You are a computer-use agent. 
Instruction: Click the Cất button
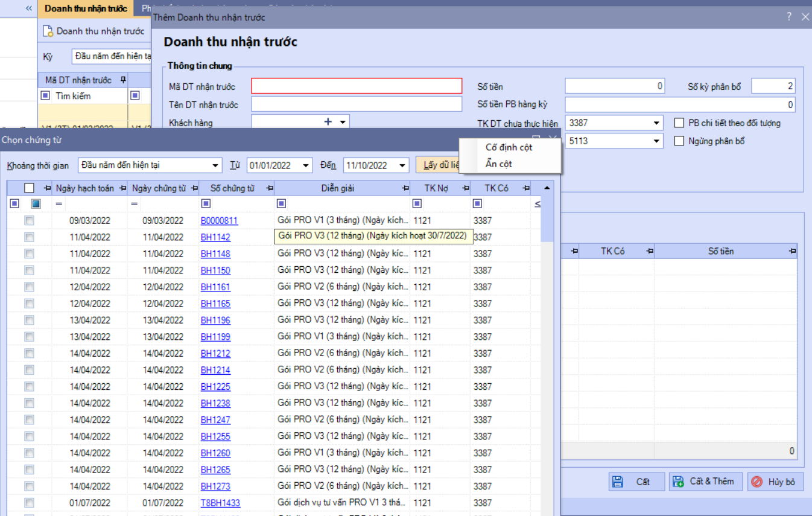[x=637, y=482]
